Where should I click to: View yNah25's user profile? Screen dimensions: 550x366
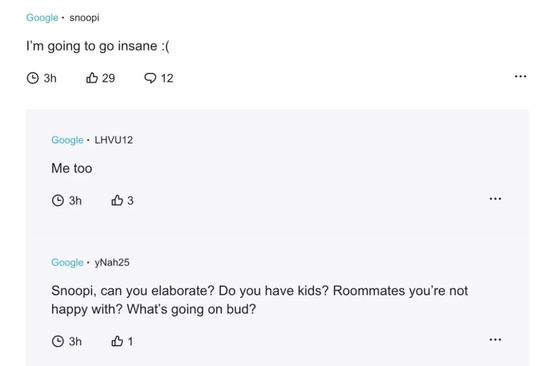112,262
